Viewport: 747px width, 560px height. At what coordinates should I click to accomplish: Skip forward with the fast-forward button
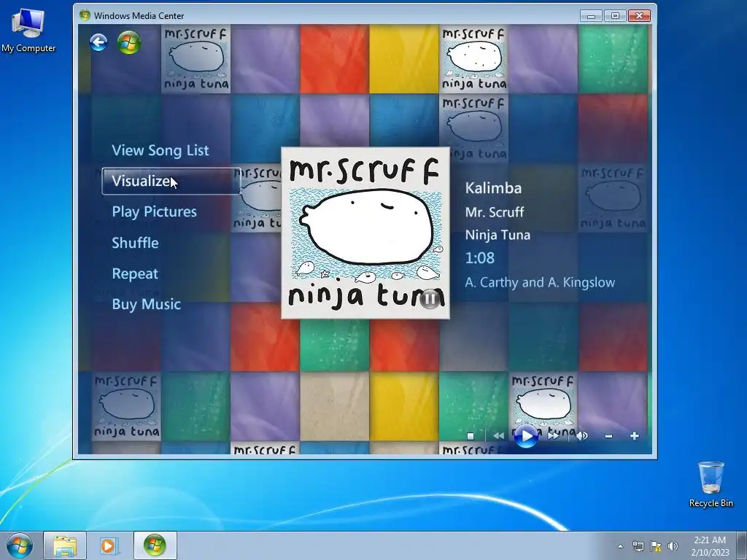tap(554, 436)
